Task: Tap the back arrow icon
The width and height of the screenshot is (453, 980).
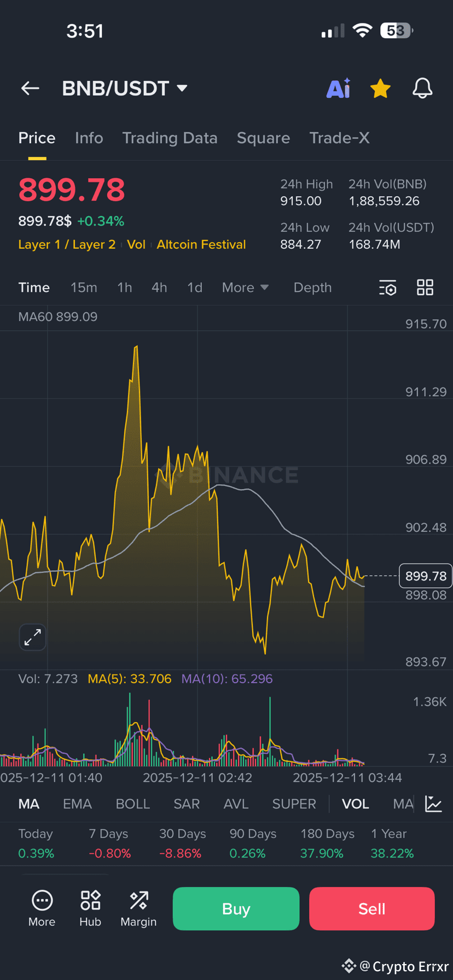Action: click(x=30, y=88)
